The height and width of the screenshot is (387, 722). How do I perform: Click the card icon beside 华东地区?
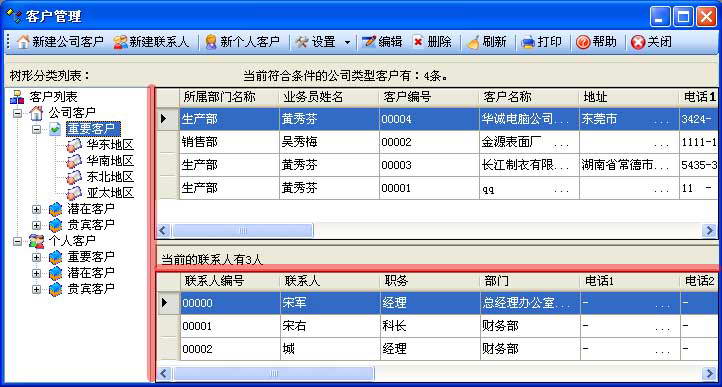click(74, 145)
